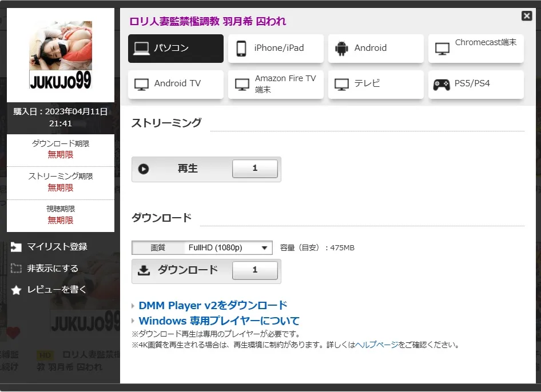Click レビューを書く star option
The image size is (541, 392).
48,290
